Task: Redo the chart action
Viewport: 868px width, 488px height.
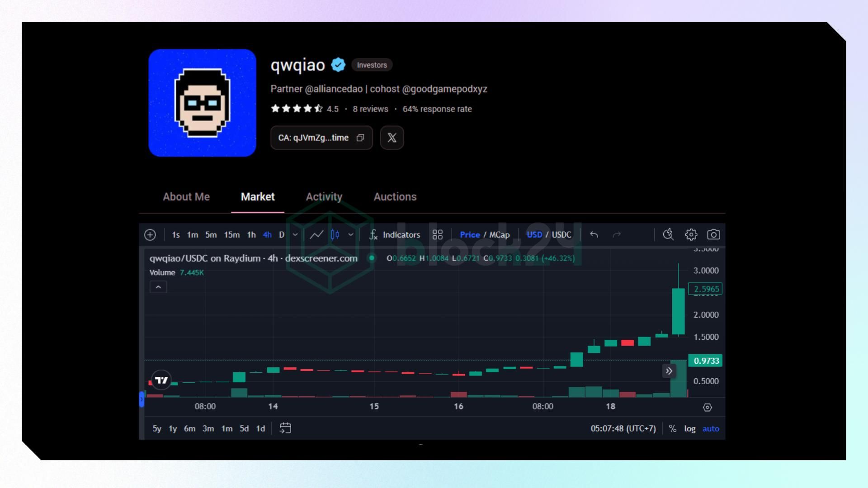Action: 617,235
